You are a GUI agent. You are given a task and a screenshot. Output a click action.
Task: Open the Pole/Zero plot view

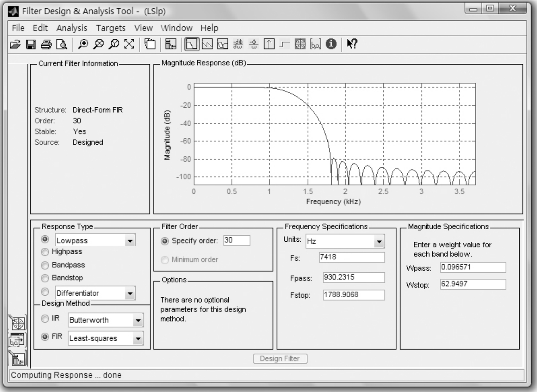tap(300, 45)
